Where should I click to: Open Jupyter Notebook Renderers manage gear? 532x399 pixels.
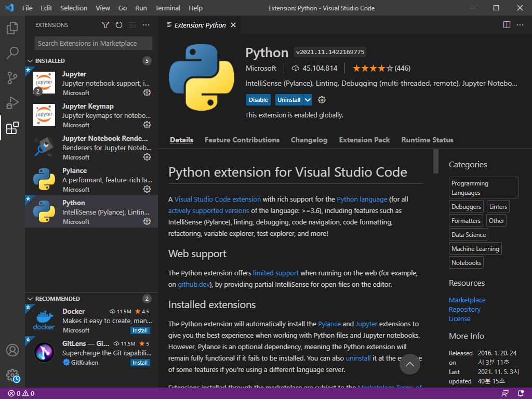147,157
